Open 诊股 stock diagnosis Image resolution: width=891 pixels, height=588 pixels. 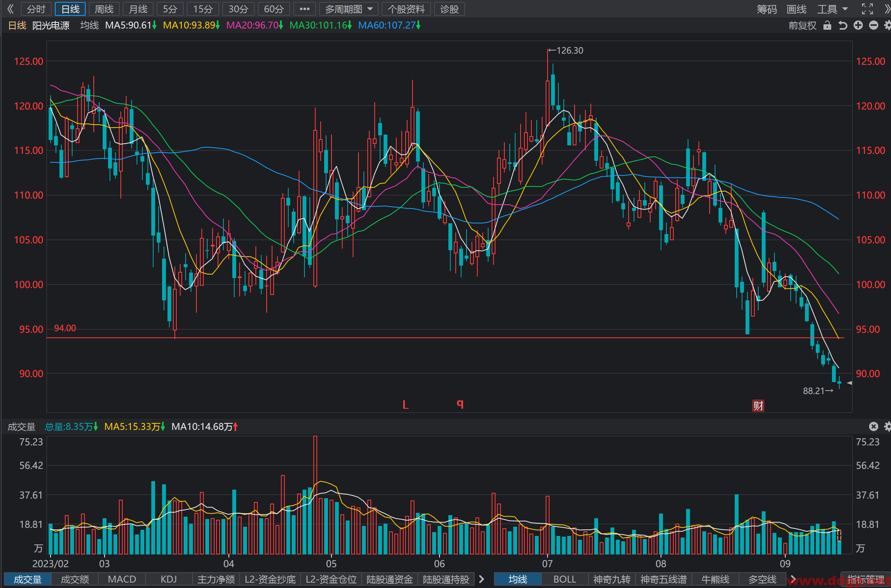pyautogui.click(x=449, y=9)
